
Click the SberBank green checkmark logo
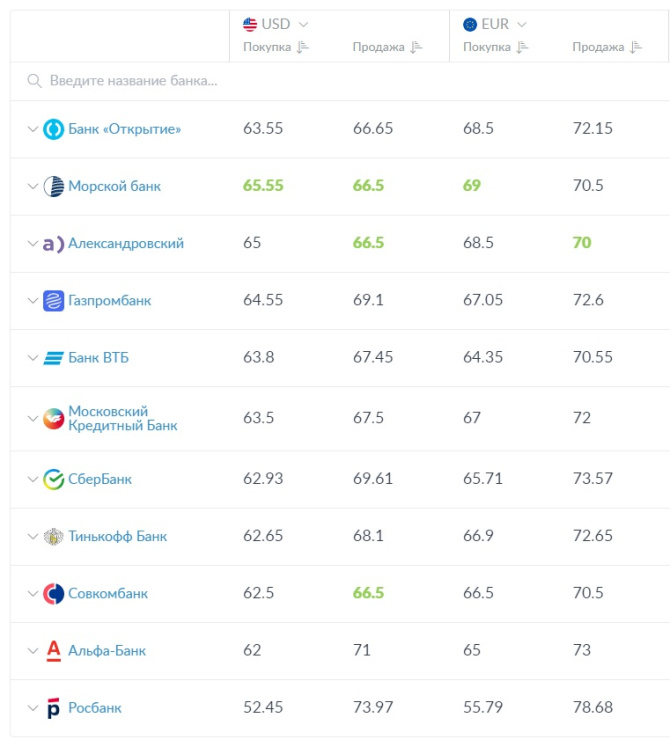(54, 479)
